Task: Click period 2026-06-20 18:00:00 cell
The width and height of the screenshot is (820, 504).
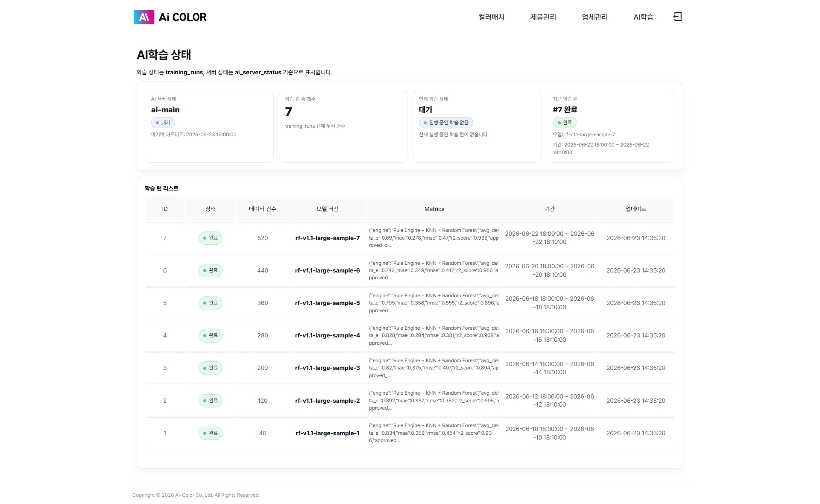Action: [x=550, y=270]
